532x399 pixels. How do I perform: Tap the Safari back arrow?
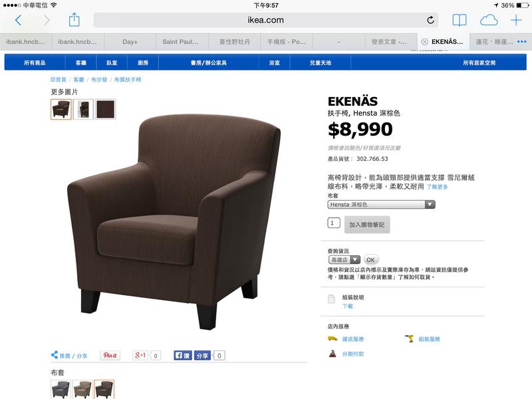pyautogui.click(x=19, y=21)
